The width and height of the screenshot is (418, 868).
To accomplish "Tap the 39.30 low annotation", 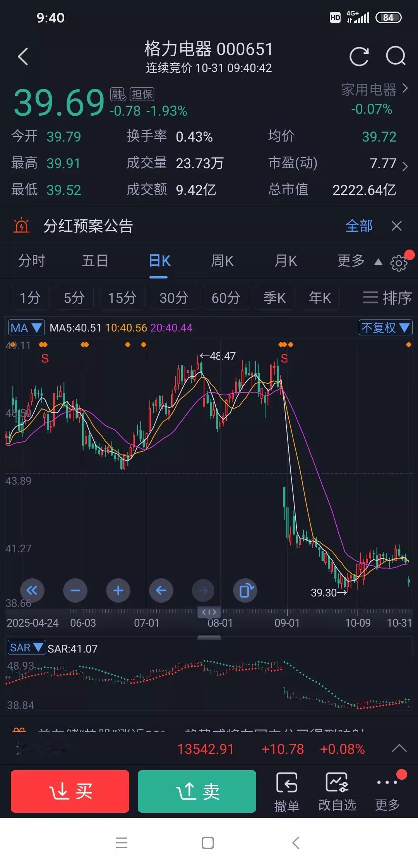I will [329, 593].
